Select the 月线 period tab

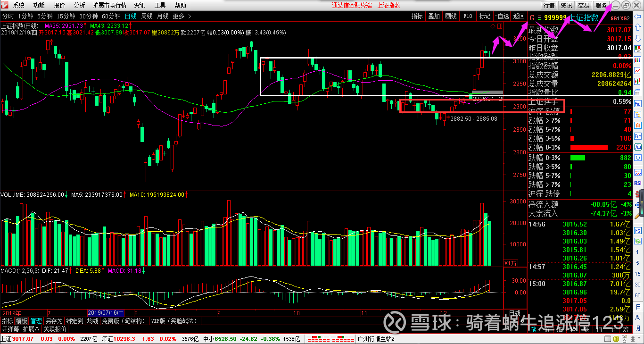pyautogui.click(x=163, y=16)
